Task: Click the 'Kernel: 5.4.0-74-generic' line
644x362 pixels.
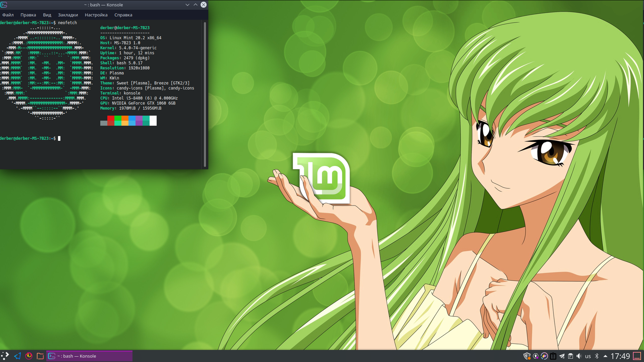Action: (128, 48)
